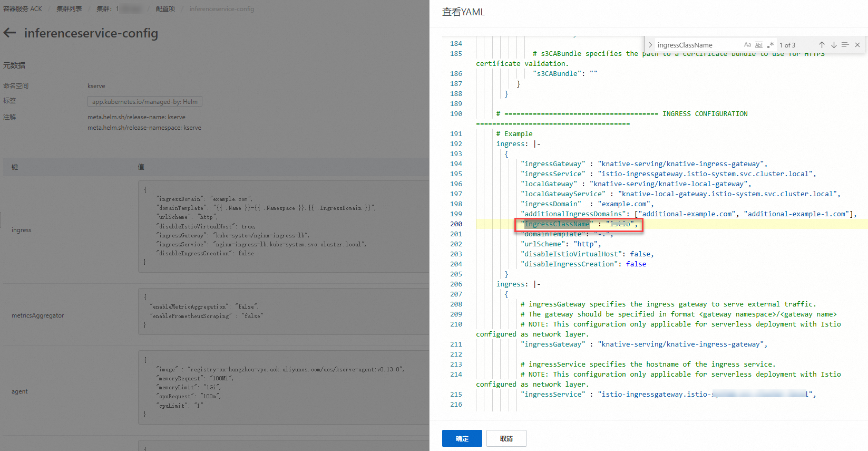
Task: Close the find widget
Action: 857,45
